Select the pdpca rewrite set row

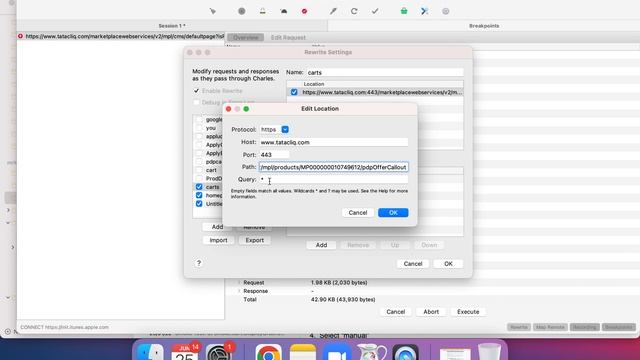[x=209, y=162]
